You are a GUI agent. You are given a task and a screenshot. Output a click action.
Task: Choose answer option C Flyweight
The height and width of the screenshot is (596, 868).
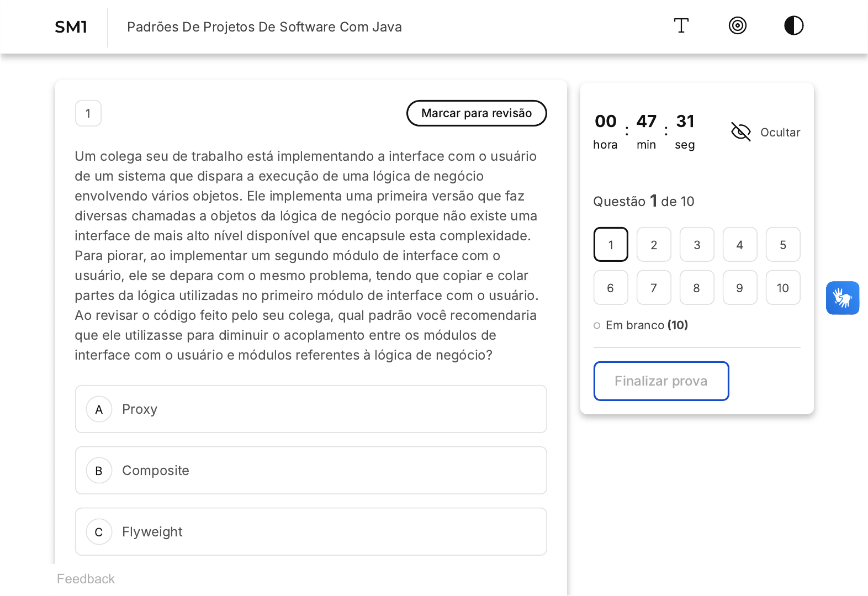point(311,532)
